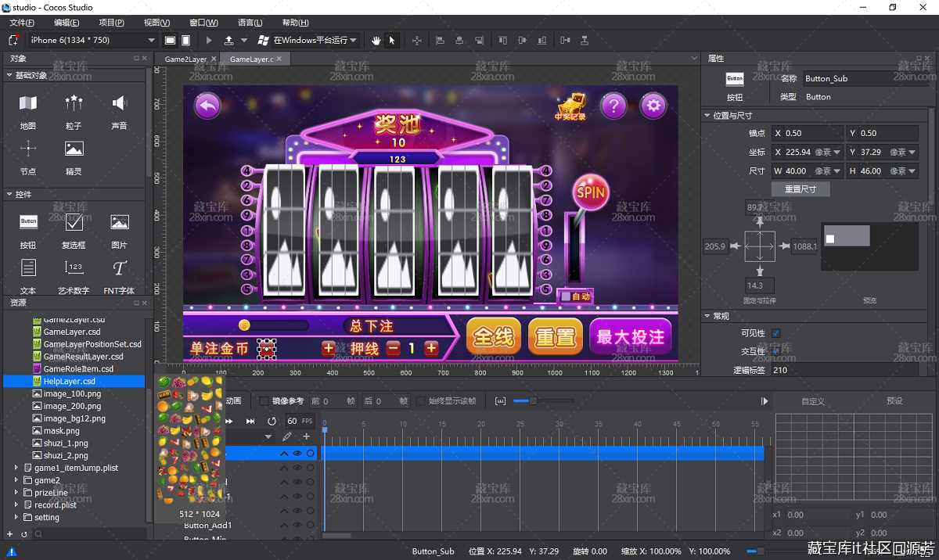Add a Particle (粒子) object
Viewport: 939px width, 560px height.
(74, 103)
